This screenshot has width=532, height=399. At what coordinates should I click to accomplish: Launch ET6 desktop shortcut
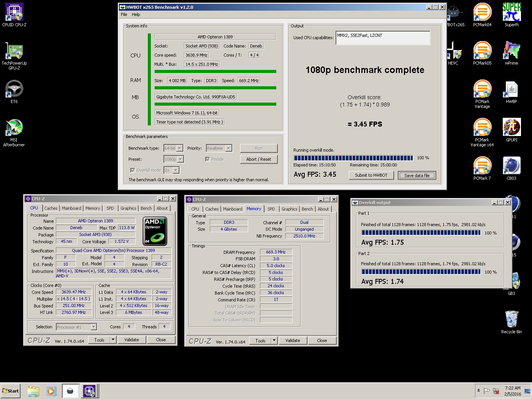[x=14, y=92]
